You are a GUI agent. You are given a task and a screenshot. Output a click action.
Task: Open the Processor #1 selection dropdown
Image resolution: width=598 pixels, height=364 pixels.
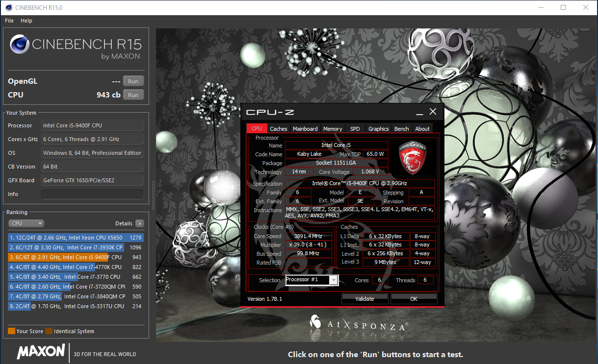tap(312, 280)
